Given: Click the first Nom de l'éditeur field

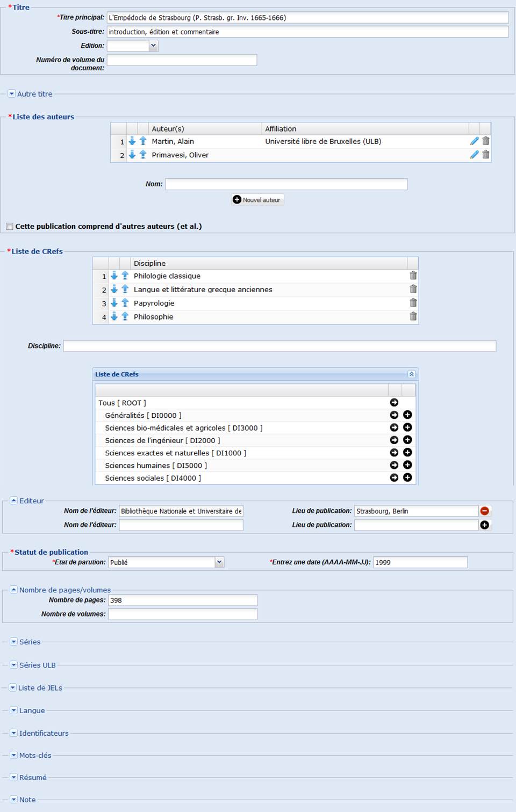Looking at the screenshot, I should click(181, 511).
